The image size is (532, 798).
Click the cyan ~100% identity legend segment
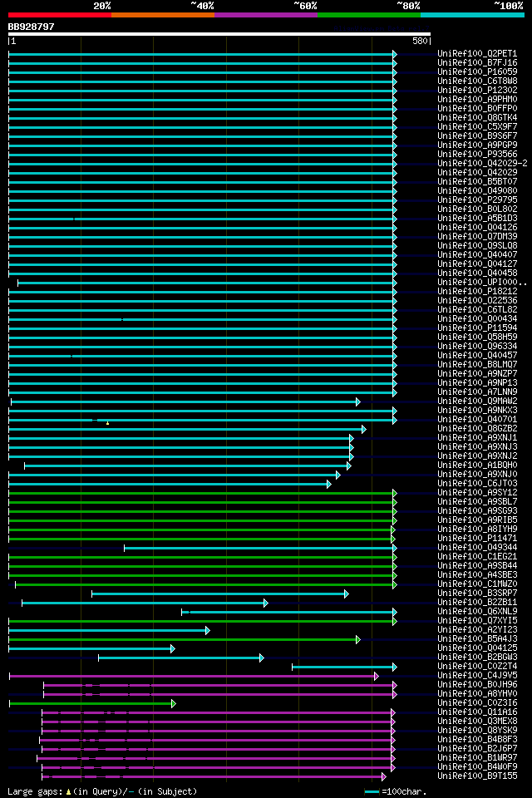(x=472, y=15)
